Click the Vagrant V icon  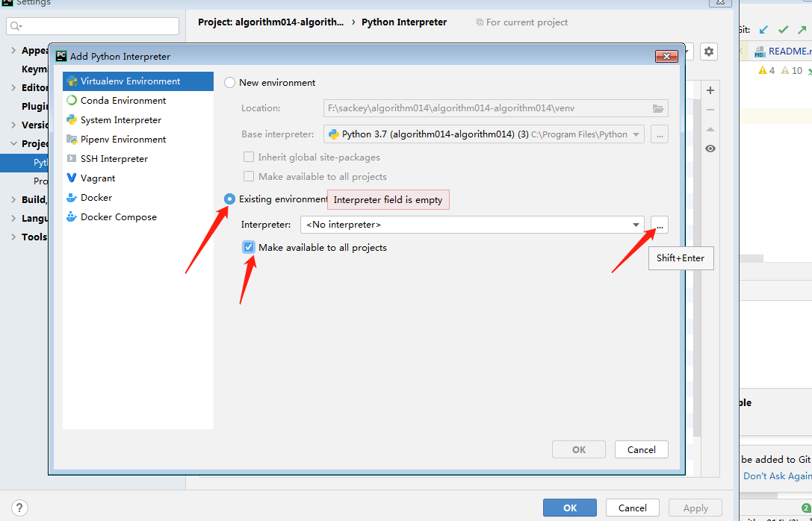click(72, 178)
